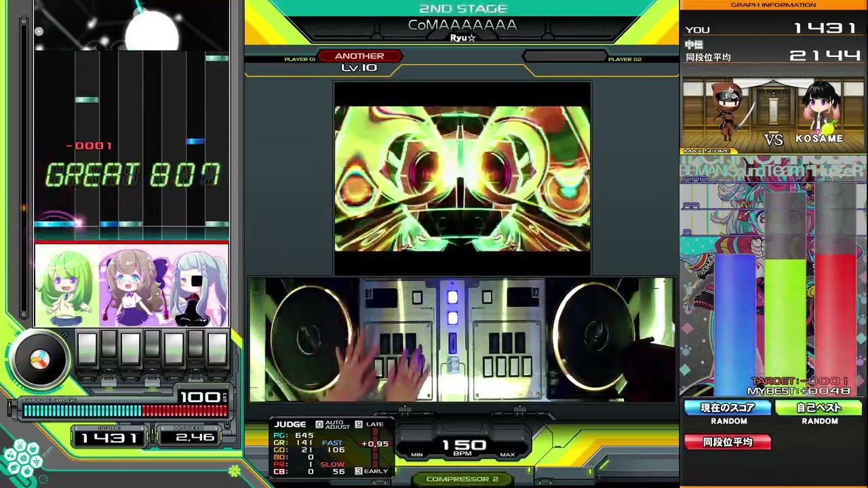The image size is (868, 488).
Task: Click the PG 645 count row
Action: click(x=294, y=435)
